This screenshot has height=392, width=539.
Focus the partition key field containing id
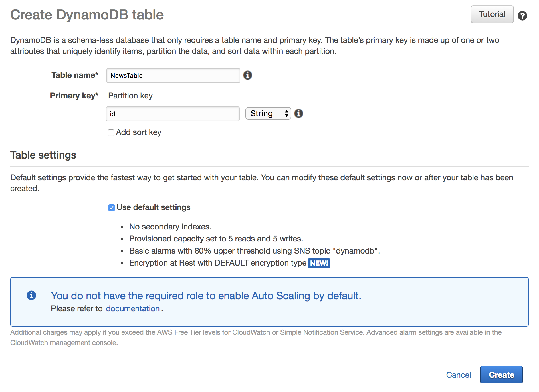coord(173,114)
